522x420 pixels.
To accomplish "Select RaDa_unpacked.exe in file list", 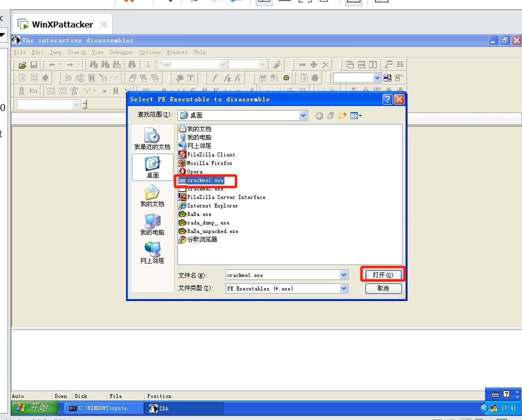I will (208, 231).
